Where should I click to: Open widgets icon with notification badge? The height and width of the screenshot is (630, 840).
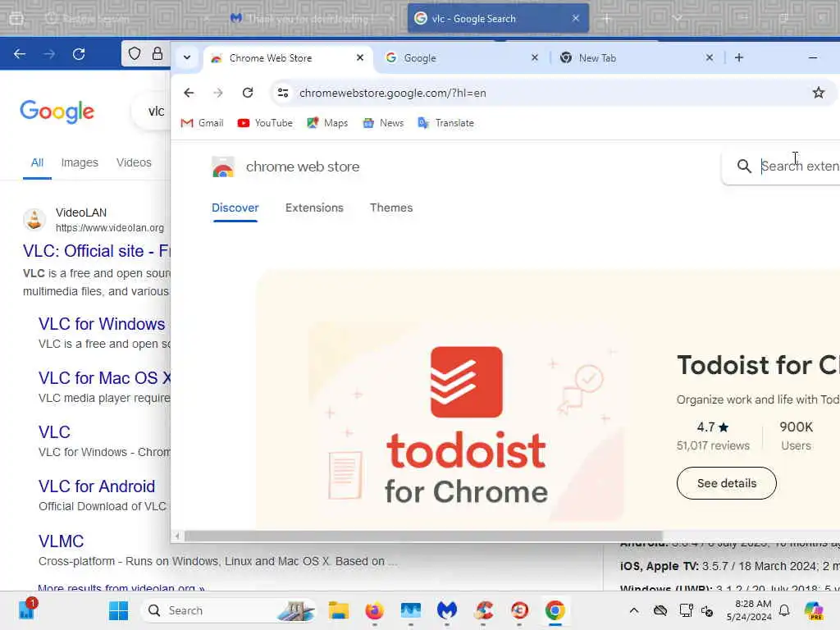point(26,609)
